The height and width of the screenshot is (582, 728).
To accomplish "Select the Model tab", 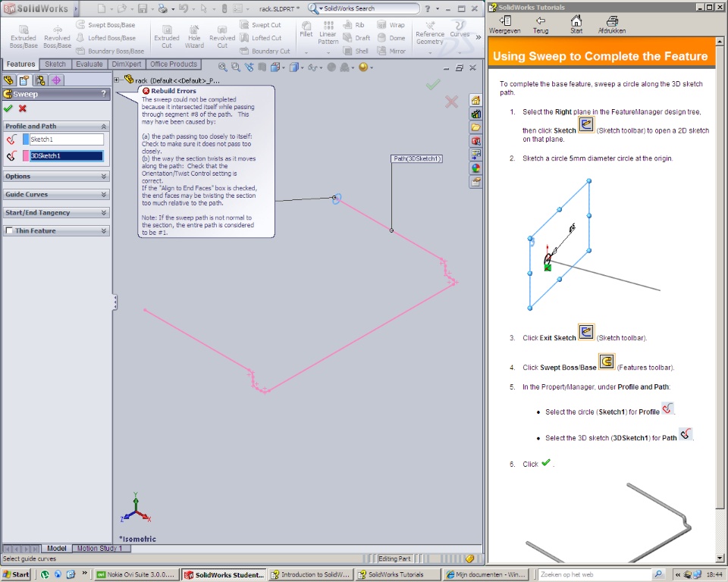I will (57, 548).
